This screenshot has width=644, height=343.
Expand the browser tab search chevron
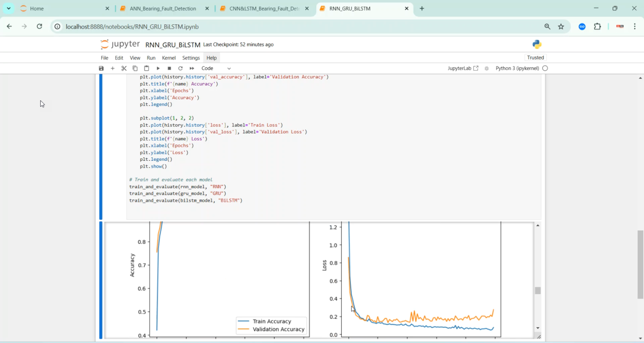click(x=9, y=9)
